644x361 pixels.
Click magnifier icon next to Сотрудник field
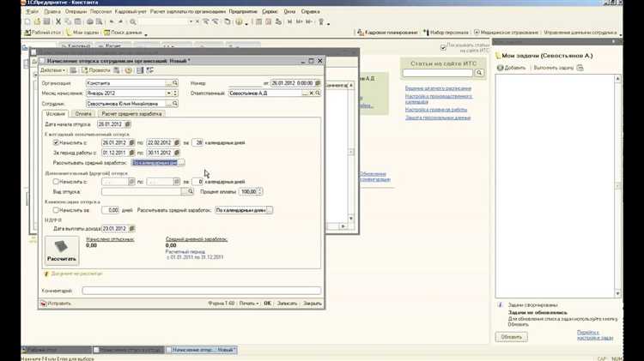click(x=175, y=104)
